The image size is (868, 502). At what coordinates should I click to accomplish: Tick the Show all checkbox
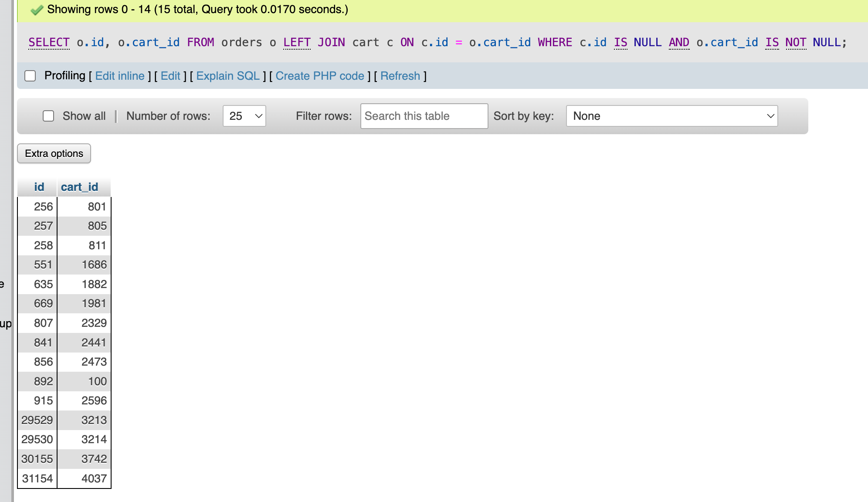(48, 116)
